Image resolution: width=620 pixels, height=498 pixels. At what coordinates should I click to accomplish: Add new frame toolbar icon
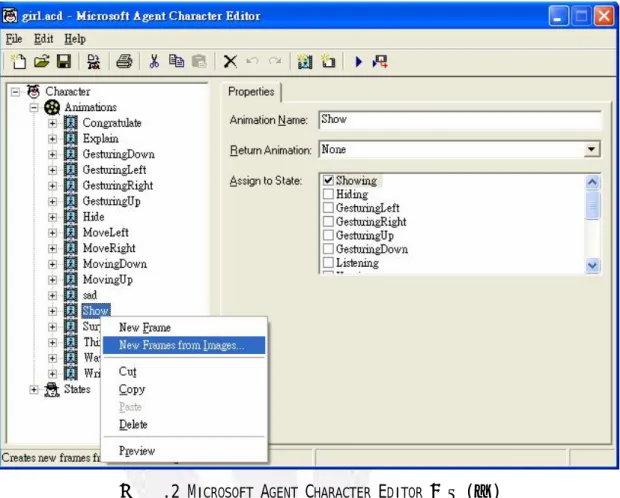click(x=328, y=61)
